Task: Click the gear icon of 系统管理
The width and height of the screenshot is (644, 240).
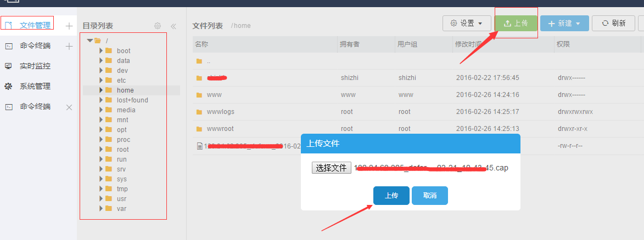Action: click(x=9, y=86)
